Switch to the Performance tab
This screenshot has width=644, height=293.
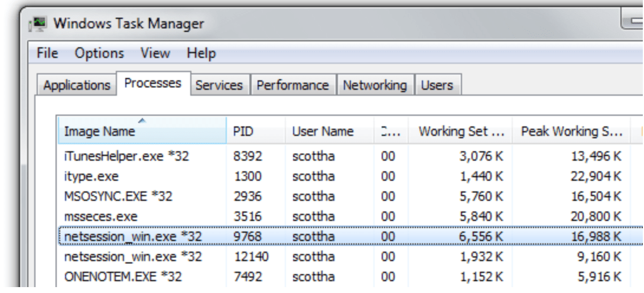click(x=292, y=85)
